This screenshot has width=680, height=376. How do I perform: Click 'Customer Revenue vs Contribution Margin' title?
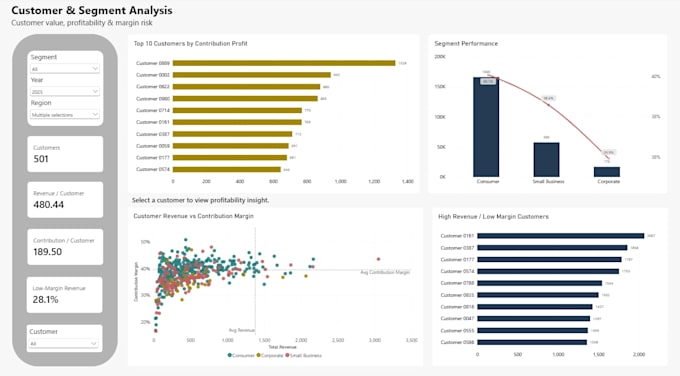pyautogui.click(x=193, y=216)
